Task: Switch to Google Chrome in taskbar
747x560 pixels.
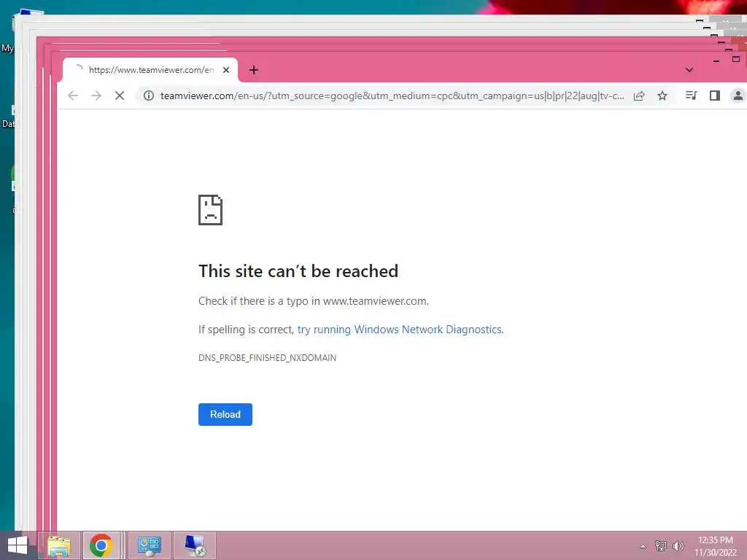Action: [x=101, y=545]
